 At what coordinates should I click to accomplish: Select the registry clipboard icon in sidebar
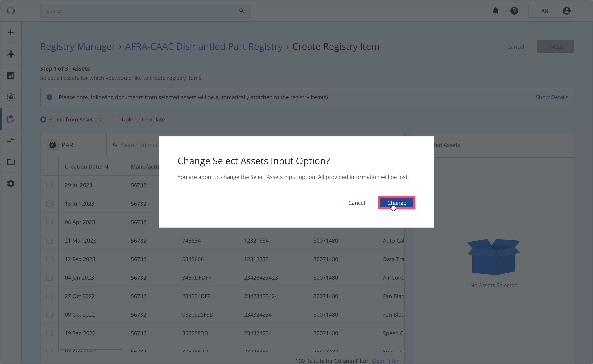coord(11,119)
